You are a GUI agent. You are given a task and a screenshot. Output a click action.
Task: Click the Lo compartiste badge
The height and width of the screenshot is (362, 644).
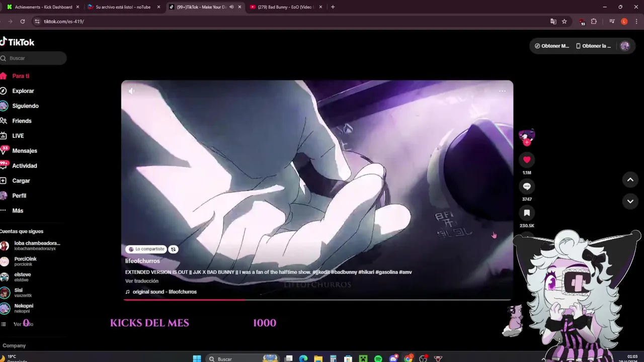pyautogui.click(x=146, y=249)
